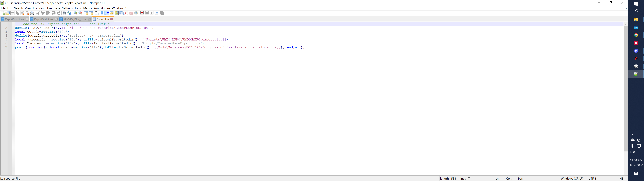Click line number 7 in the margin
This screenshot has height=181, width=644.
tap(6, 47)
